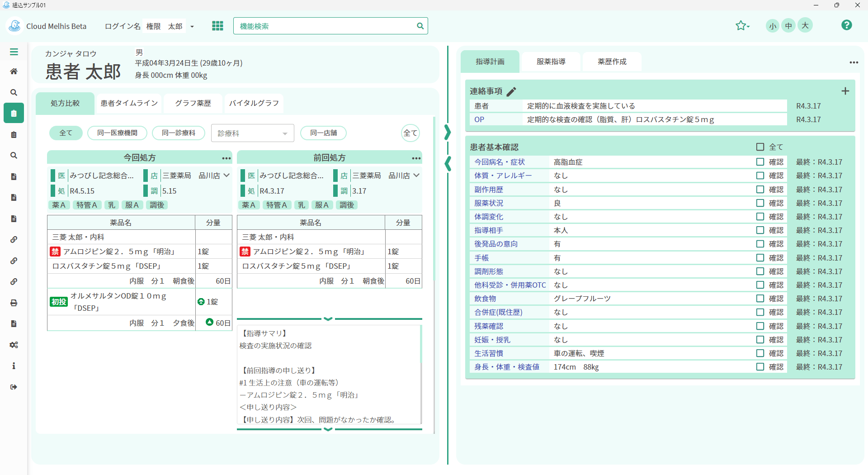Click the 同一医療機関 filter button
Screen dimensions: 868x475
[x=117, y=133]
